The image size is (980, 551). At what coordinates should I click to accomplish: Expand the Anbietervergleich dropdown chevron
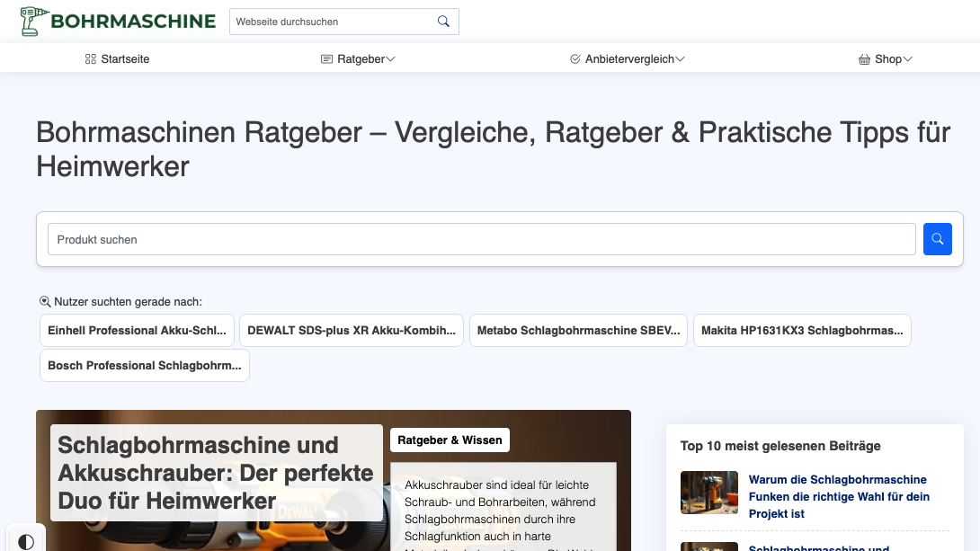point(680,59)
